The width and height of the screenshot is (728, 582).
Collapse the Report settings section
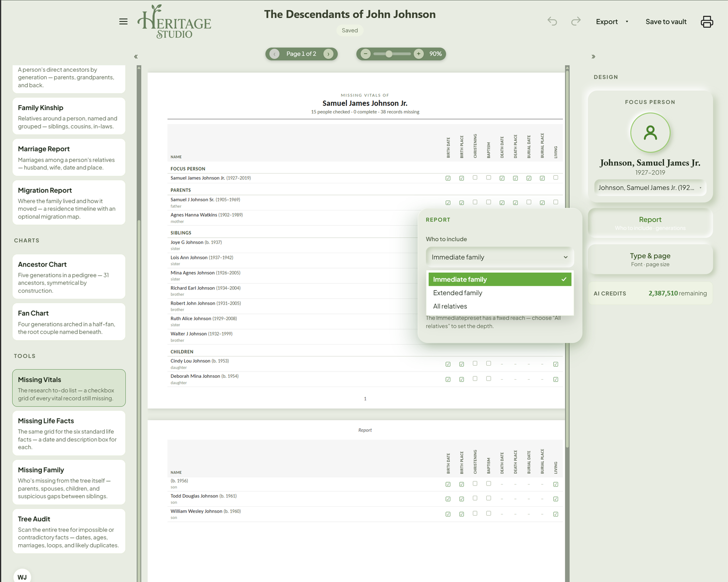click(x=650, y=223)
